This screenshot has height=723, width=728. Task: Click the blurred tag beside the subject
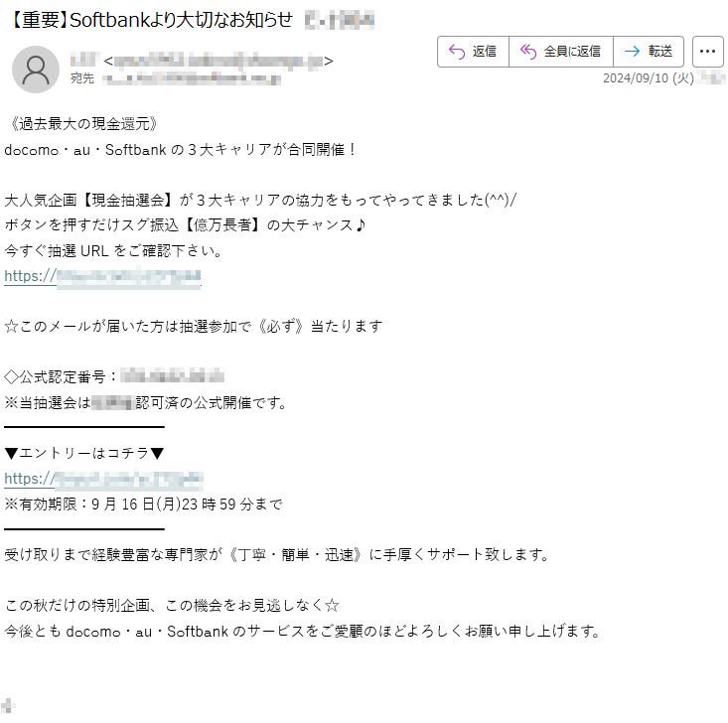tap(340, 21)
